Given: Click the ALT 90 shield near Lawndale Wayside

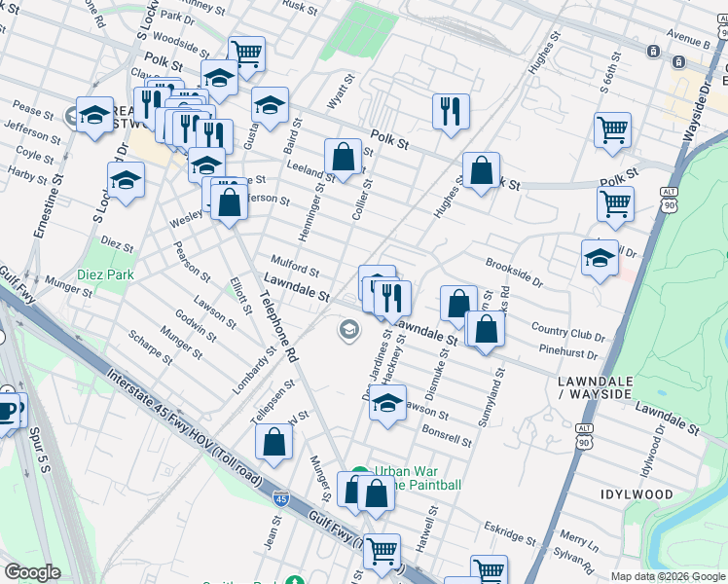Looking at the screenshot, I should [x=584, y=436].
